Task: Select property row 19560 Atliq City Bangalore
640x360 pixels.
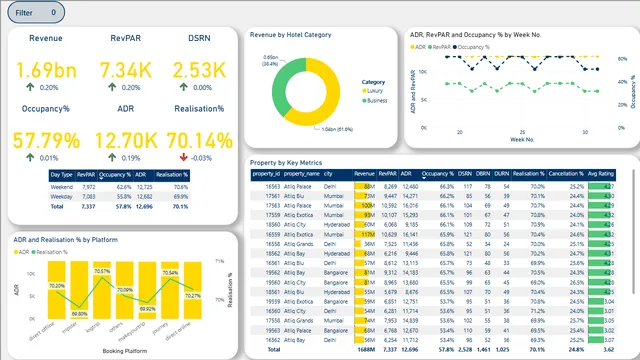Action: 433,282
